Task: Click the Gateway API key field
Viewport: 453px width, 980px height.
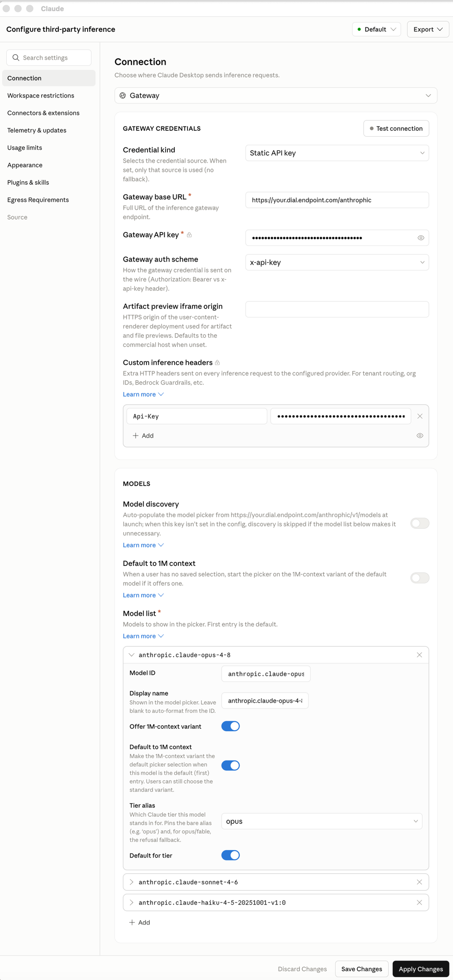Action: pos(337,238)
